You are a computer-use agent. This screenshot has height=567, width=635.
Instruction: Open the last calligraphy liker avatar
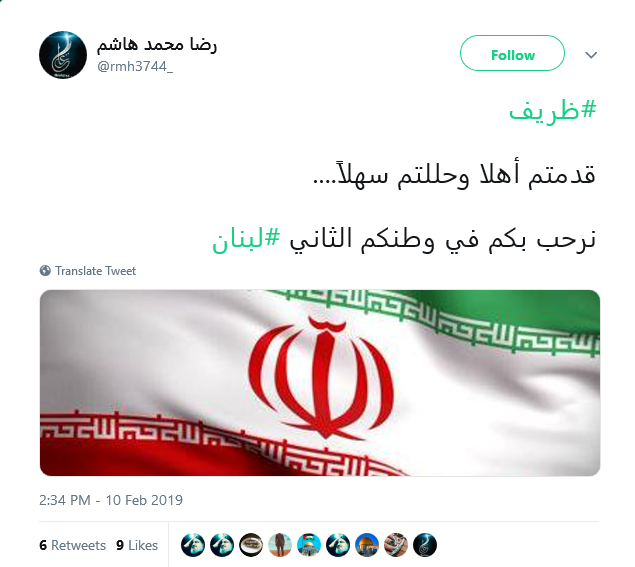click(x=425, y=545)
